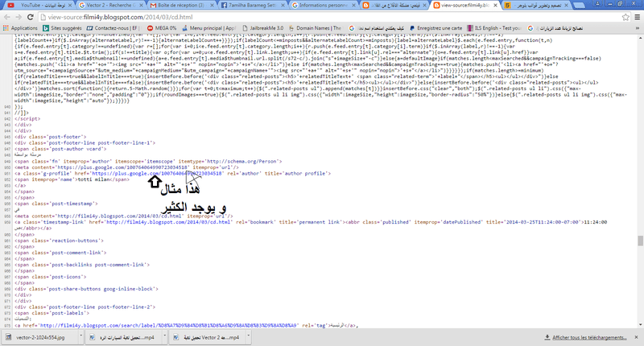Show more bookmarks with the overflow chevron
Image resolution: width=644 pixels, height=346 pixels.
[638, 28]
